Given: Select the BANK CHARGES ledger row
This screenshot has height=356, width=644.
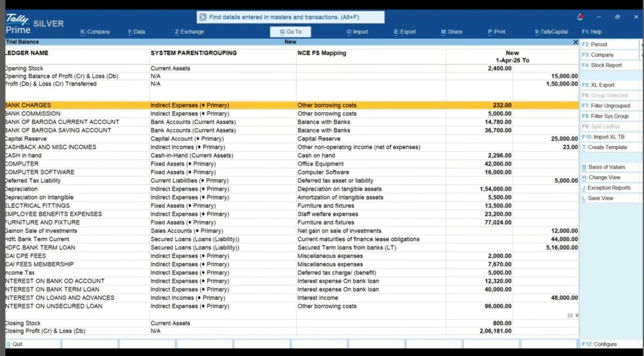Looking at the screenshot, I should [x=291, y=105].
